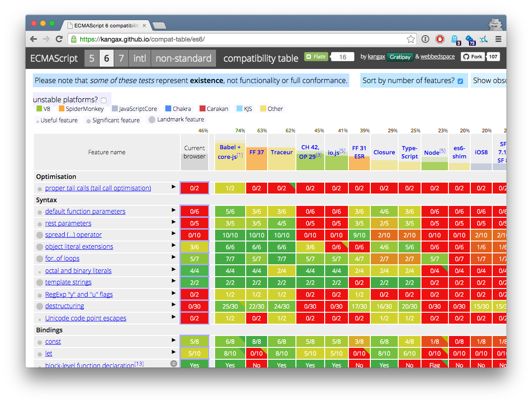This screenshot has width=532, height=404.
Task: Click the green padlock security icon
Action: [74, 39]
